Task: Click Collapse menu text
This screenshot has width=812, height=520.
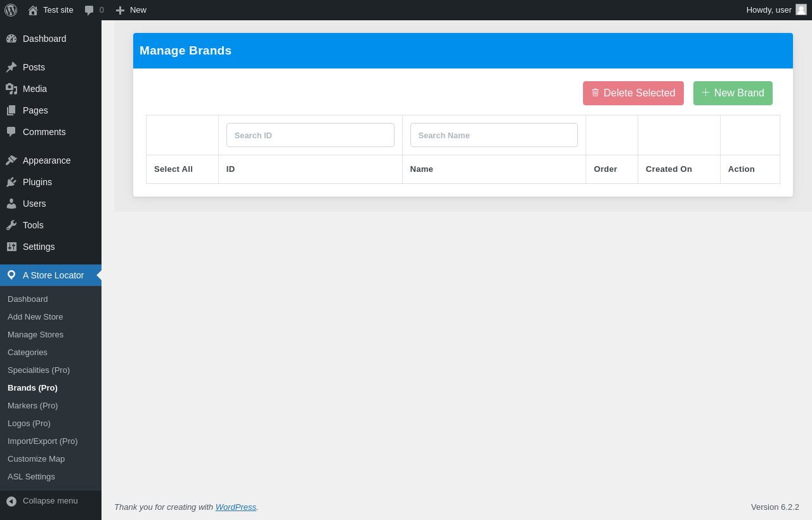Action: (x=50, y=501)
